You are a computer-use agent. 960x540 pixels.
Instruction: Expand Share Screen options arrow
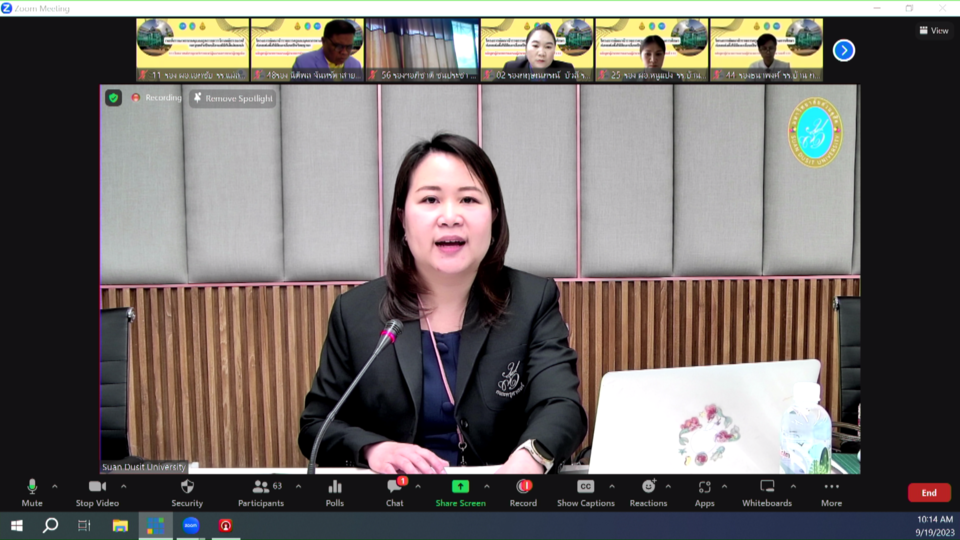(487, 487)
